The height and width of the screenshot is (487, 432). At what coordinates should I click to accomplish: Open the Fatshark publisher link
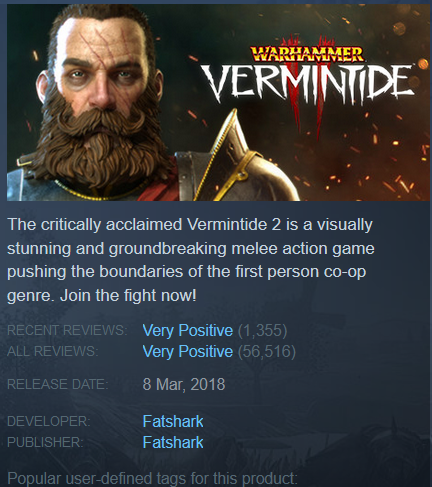click(x=173, y=442)
